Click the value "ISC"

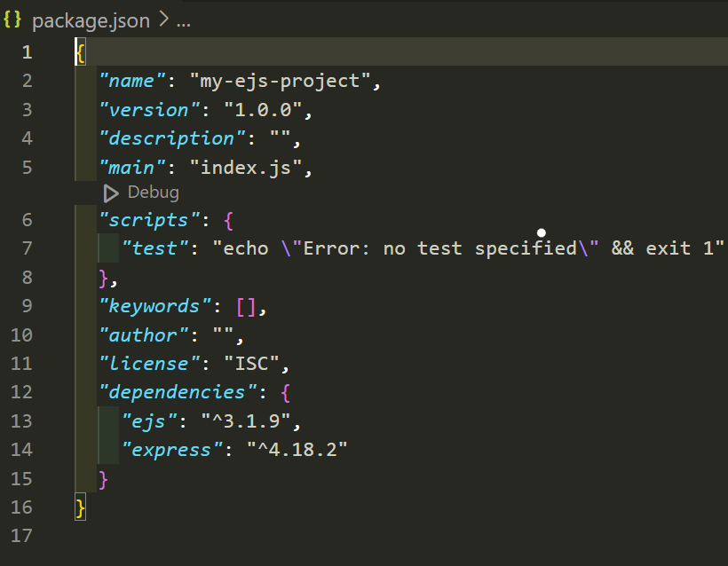pyautogui.click(x=251, y=364)
